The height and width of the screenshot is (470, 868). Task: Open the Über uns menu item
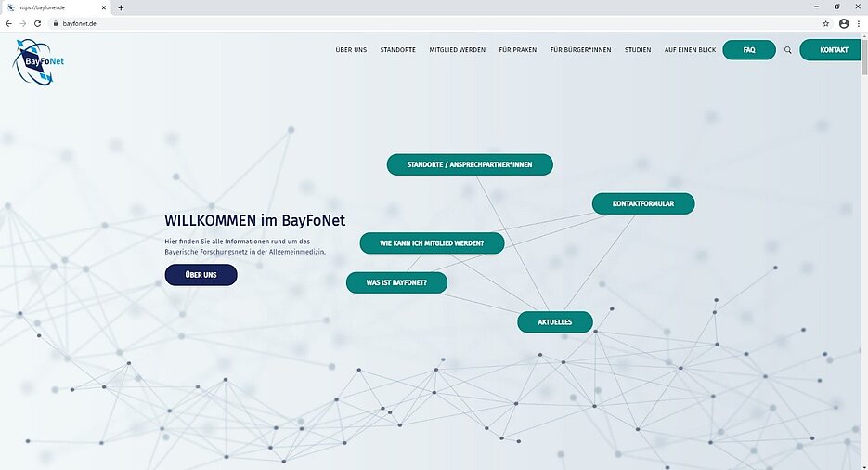click(x=351, y=50)
